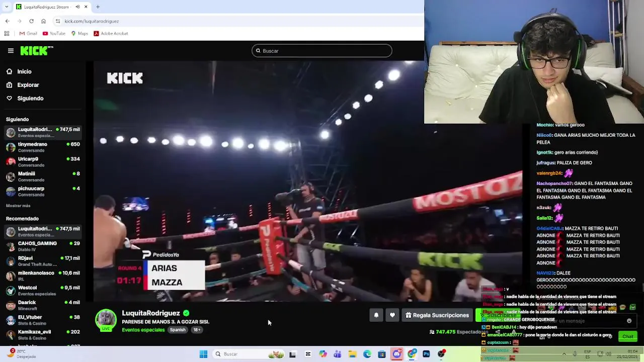Image resolution: width=644 pixels, height=362 pixels.
Task: Open Microsoft Edge from taskbar
Action: tap(367, 354)
